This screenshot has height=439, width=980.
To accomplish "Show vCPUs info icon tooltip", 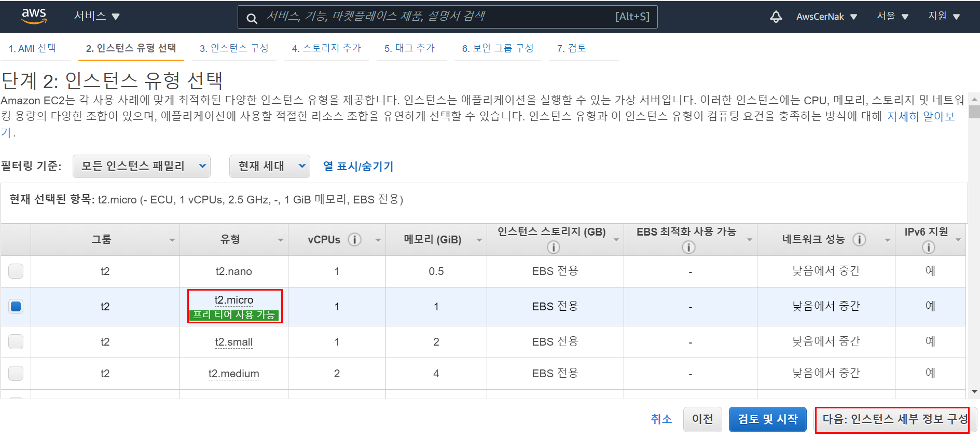I will [x=354, y=239].
